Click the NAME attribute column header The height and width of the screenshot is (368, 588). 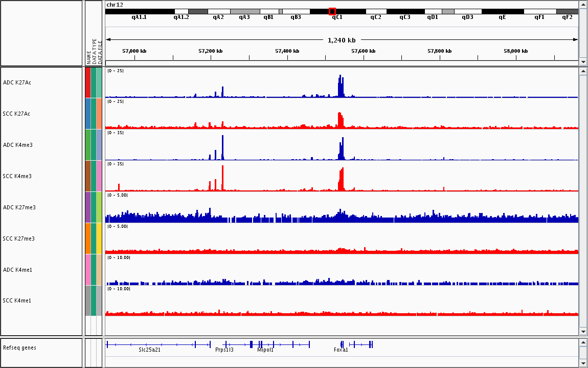pyautogui.click(x=88, y=56)
